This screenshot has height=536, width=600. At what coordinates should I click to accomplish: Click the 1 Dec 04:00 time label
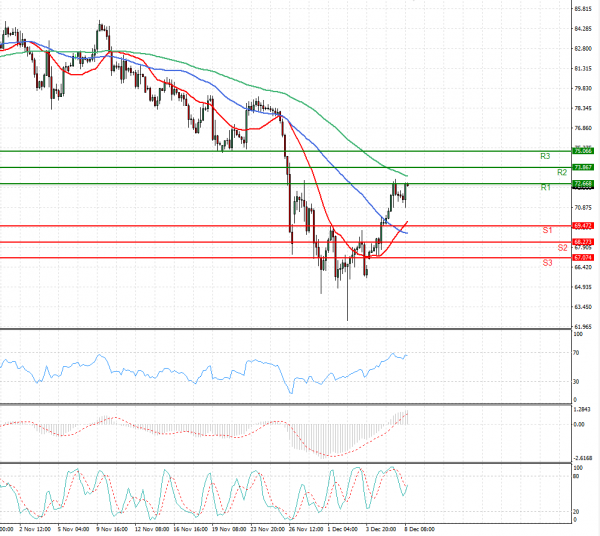(342, 529)
